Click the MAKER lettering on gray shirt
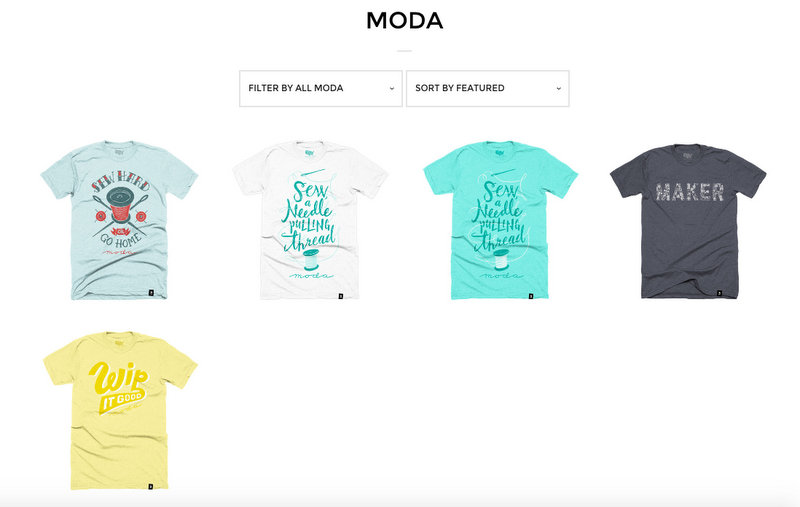 point(690,192)
